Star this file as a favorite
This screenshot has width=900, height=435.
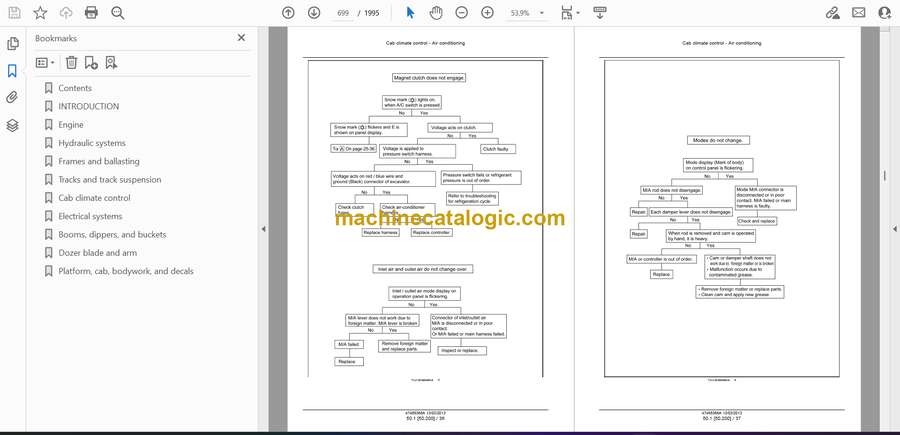tap(40, 13)
